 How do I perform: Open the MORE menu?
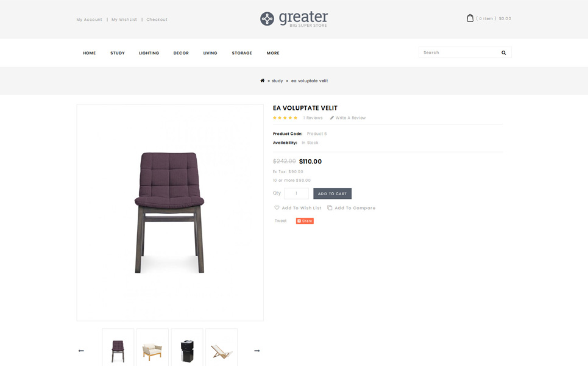[x=273, y=53]
